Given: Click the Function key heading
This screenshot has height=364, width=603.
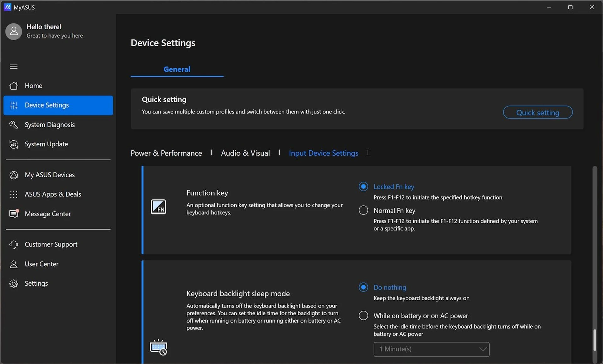Looking at the screenshot, I should tap(207, 193).
